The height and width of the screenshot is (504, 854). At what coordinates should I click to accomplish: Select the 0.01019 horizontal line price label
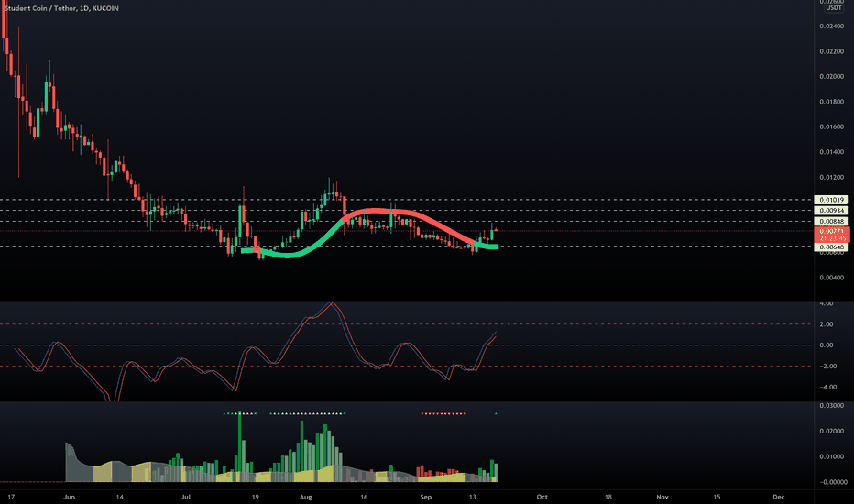[831, 200]
